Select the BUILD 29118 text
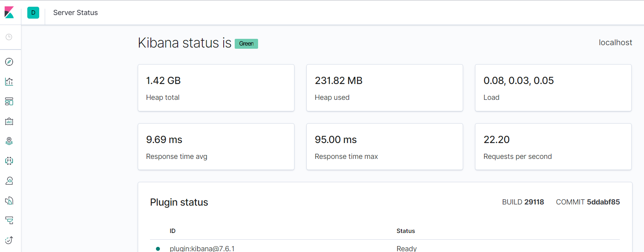Image resolution: width=644 pixels, height=252 pixels. click(523, 202)
